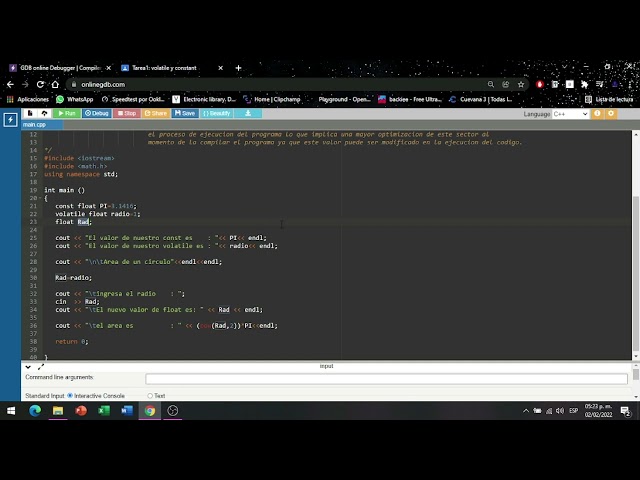Click 'return 0;' on line 38
Image resolution: width=640 pixels, height=480 pixels.
[71, 342]
